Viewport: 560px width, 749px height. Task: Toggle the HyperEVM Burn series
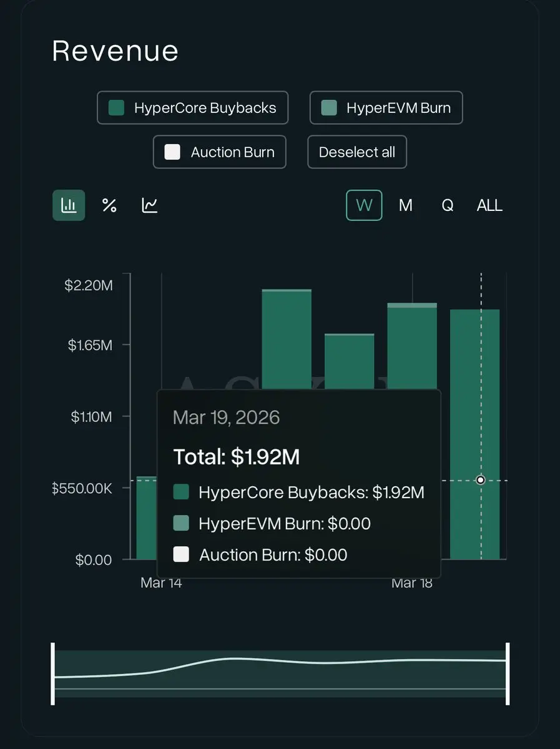point(386,108)
